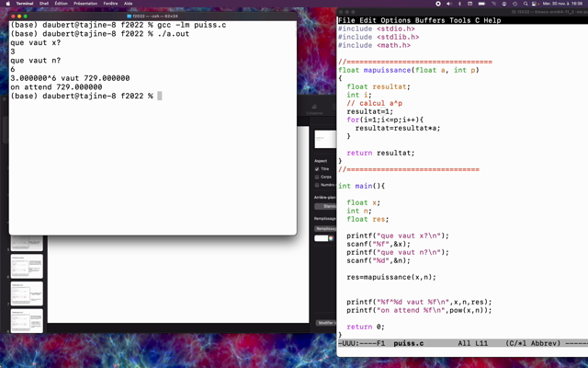Select slide 7 thumbnail in navigator
This screenshot has height=368, width=588.
pyautogui.click(x=27, y=293)
